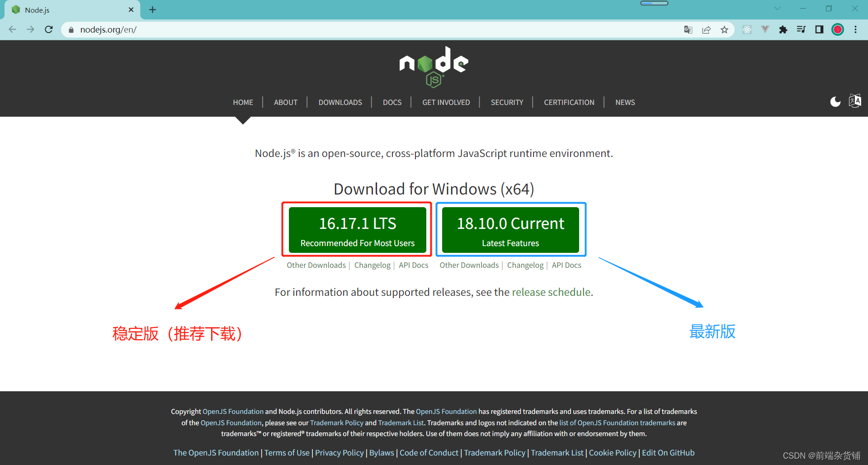Open the tab search chevron
This screenshot has height=465, width=868.
pos(777,9)
